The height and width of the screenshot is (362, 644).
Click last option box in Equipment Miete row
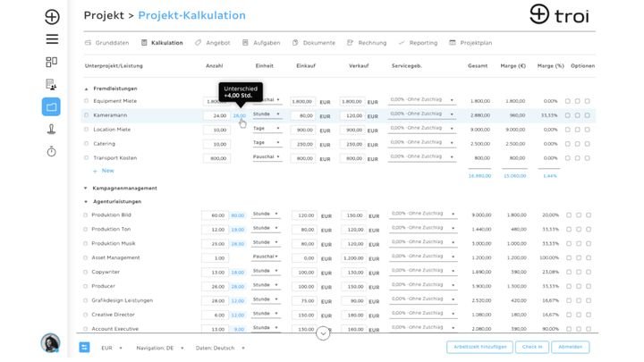tap(588, 101)
